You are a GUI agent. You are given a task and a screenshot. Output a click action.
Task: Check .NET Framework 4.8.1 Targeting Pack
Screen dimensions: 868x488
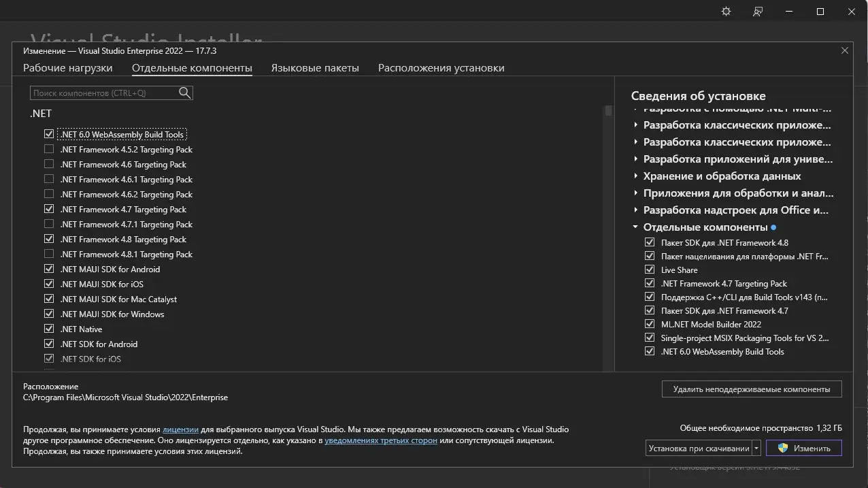pyautogui.click(x=49, y=255)
